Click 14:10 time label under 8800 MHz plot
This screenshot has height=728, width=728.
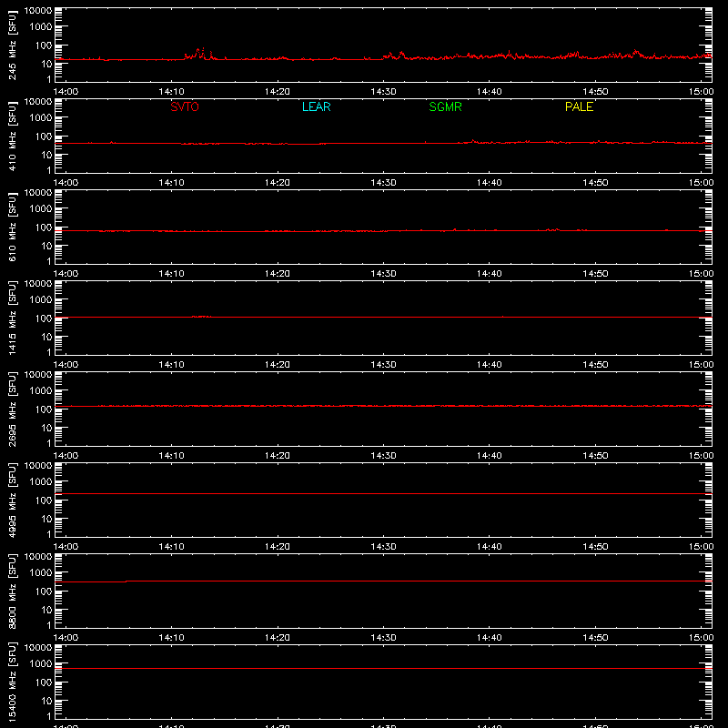[x=171, y=638]
